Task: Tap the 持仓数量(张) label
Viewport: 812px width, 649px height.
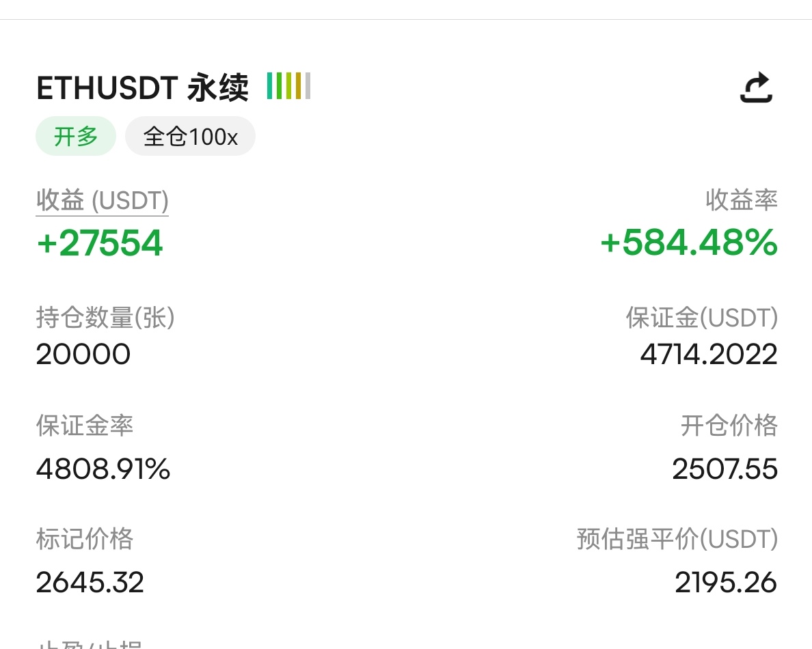Action: coord(105,317)
